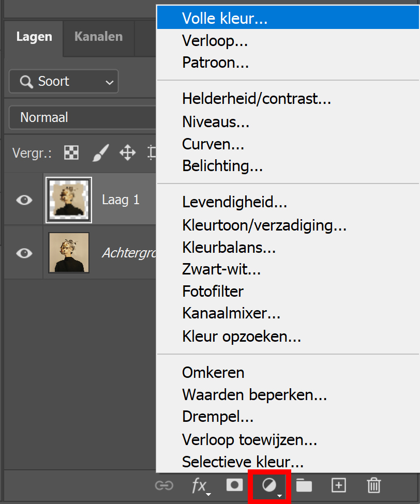Create a new layer with plus icon
The width and height of the screenshot is (420, 504).
point(338,485)
